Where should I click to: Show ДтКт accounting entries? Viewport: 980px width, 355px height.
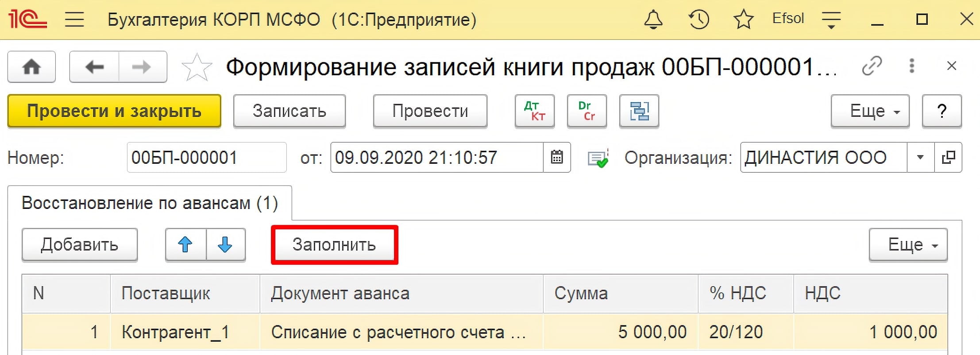tap(535, 111)
